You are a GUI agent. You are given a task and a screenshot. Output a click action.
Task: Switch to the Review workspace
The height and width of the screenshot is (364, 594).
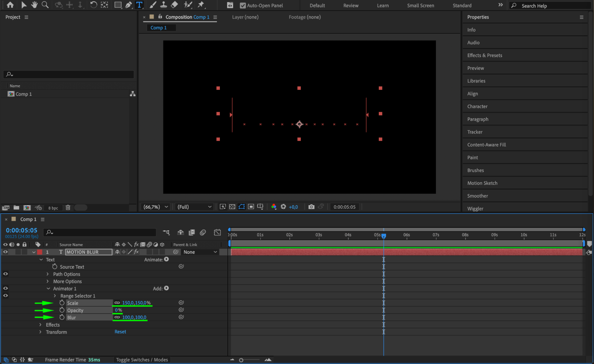point(351,6)
